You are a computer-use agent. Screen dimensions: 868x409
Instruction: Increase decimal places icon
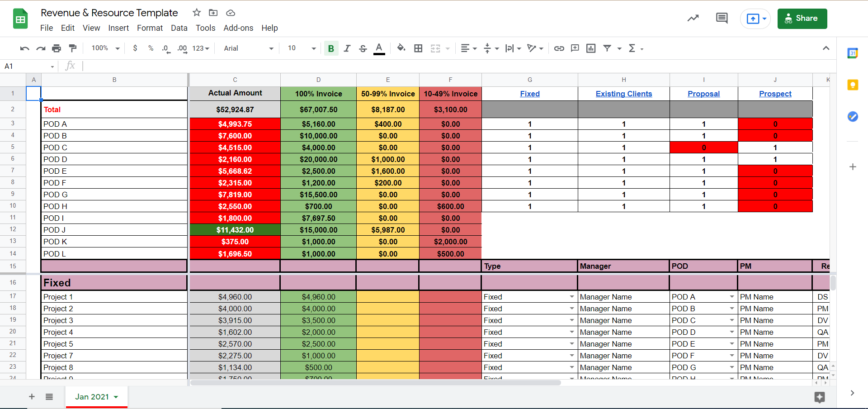(182, 48)
